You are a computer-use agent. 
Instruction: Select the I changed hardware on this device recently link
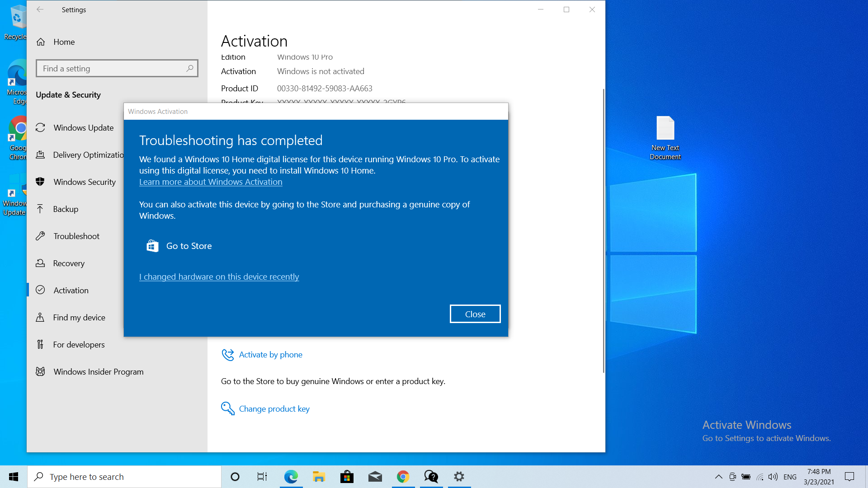(219, 277)
